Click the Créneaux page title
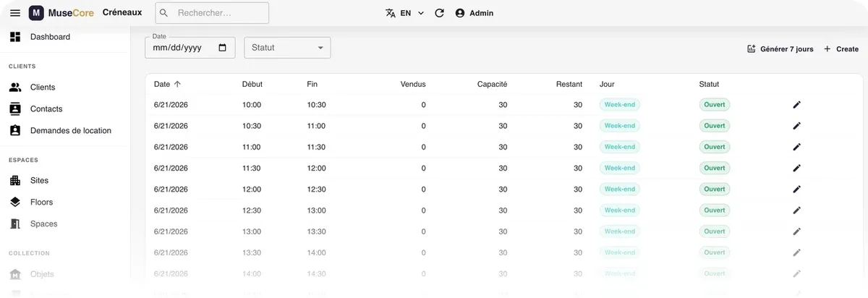This screenshot has height=298, width=868. pos(122,12)
